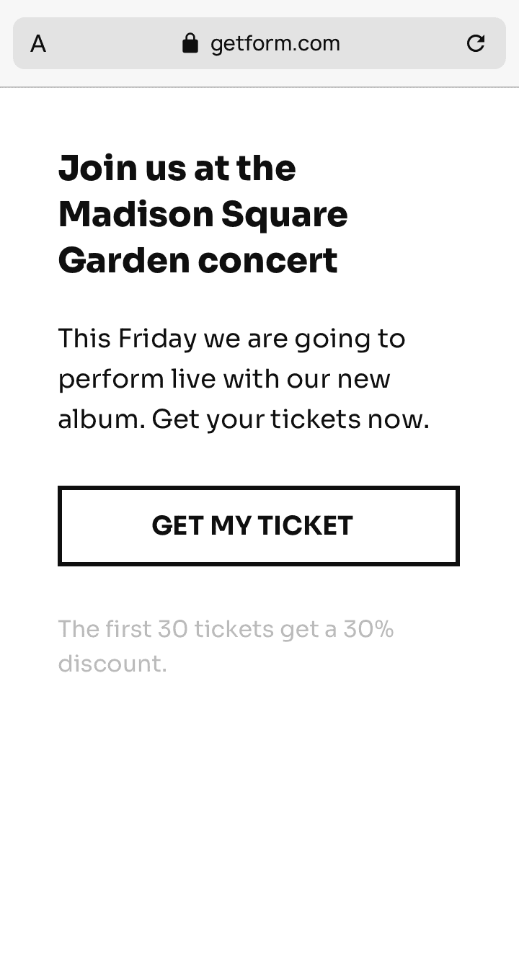Click the 'perform live with our new' line
This screenshot has width=519, height=980.
223,379
